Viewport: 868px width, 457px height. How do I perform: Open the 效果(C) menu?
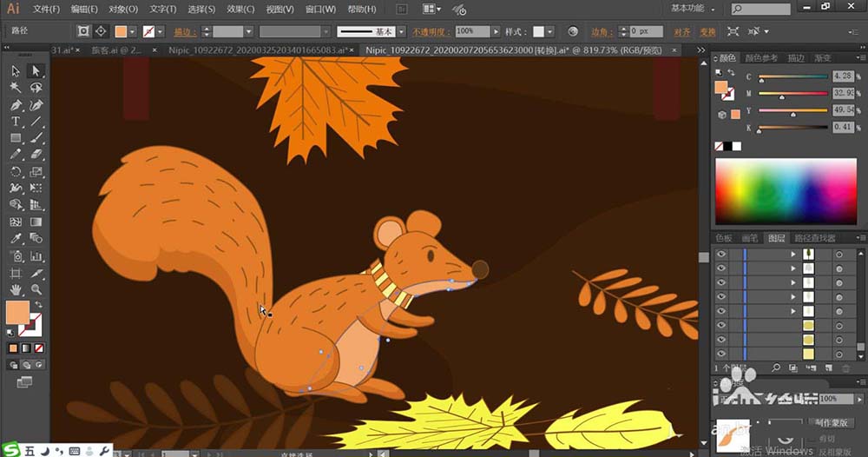tap(240, 10)
